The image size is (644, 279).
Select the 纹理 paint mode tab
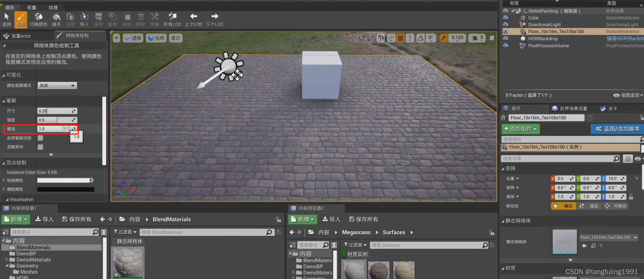tap(53, 7)
